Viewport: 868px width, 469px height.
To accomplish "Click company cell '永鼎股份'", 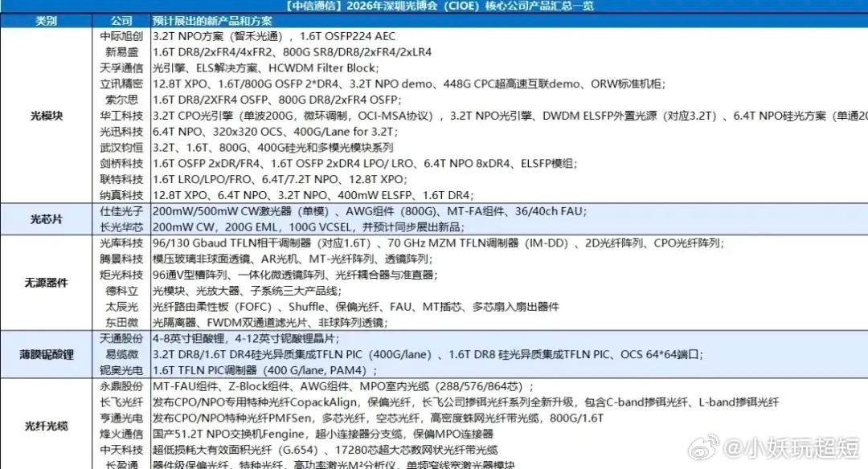I will pyautogui.click(x=121, y=386).
